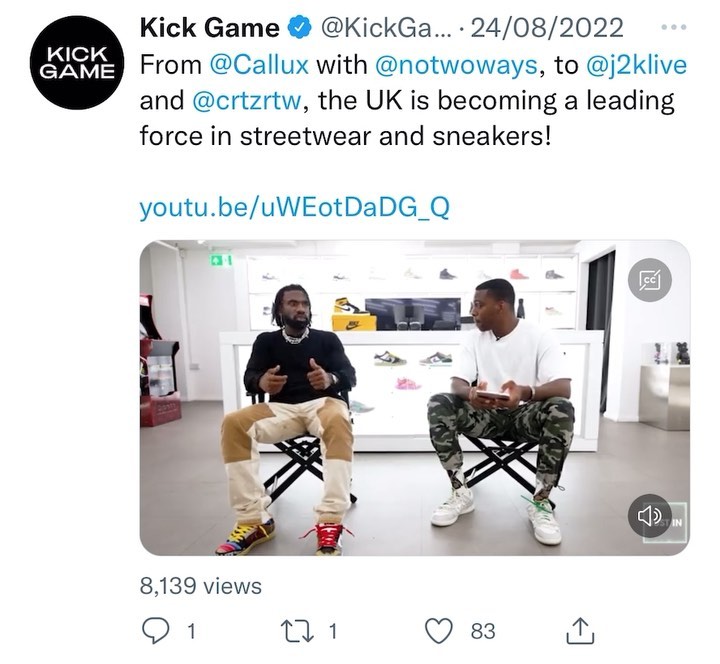View the 8,139 views count

pyautogui.click(x=201, y=586)
